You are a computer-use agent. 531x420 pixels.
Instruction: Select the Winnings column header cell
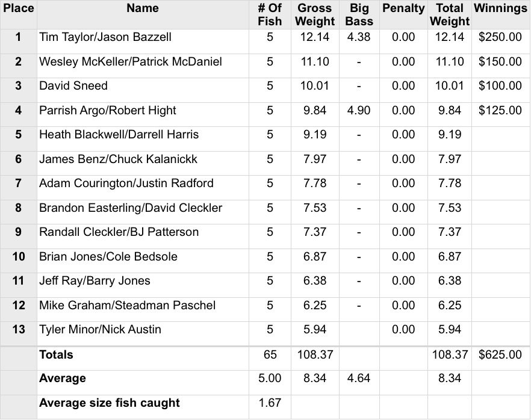pos(500,8)
